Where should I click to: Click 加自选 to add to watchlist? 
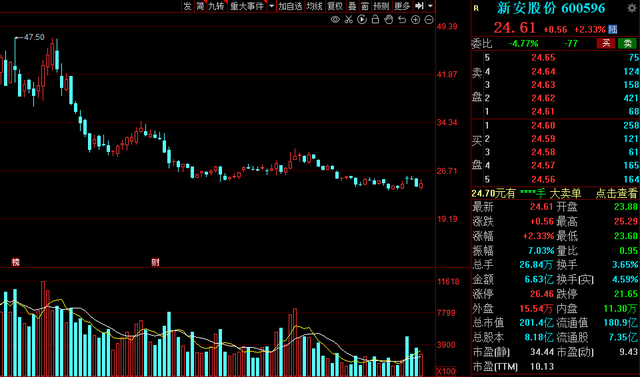click(x=290, y=6)
